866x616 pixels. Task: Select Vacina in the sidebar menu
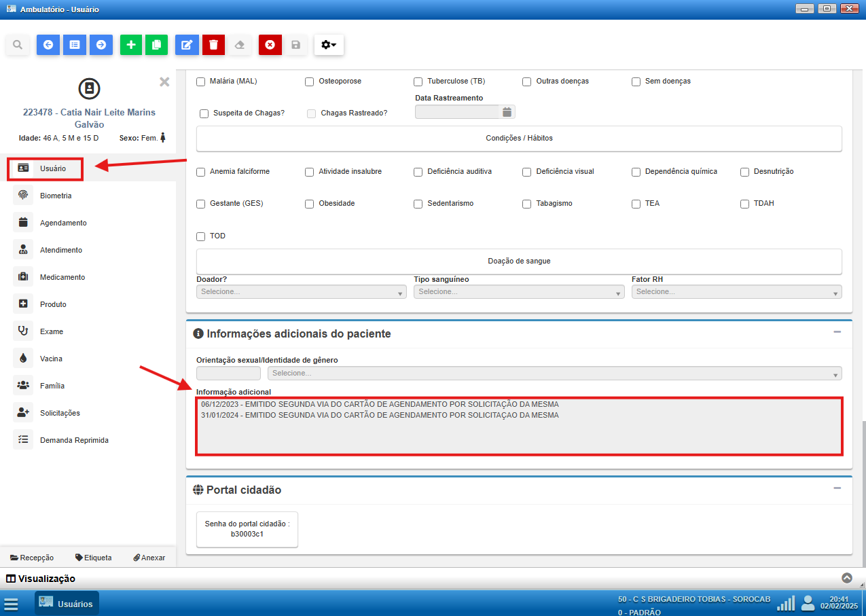click(x=51, y=359)
